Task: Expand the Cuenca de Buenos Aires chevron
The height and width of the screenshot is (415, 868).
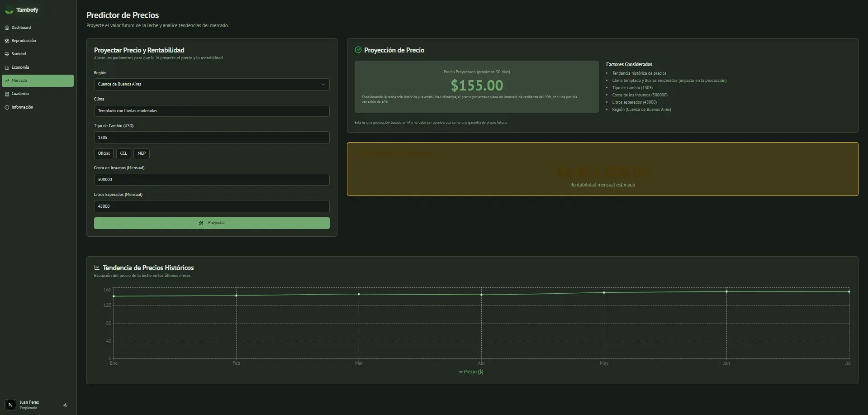Action: coord(323,84)
